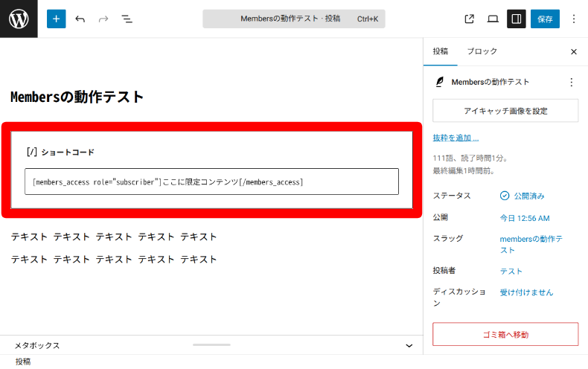The width and height of the screenshot is (588, 369).
Task: Click the post pen icon in sidebar
Action: 439,82
